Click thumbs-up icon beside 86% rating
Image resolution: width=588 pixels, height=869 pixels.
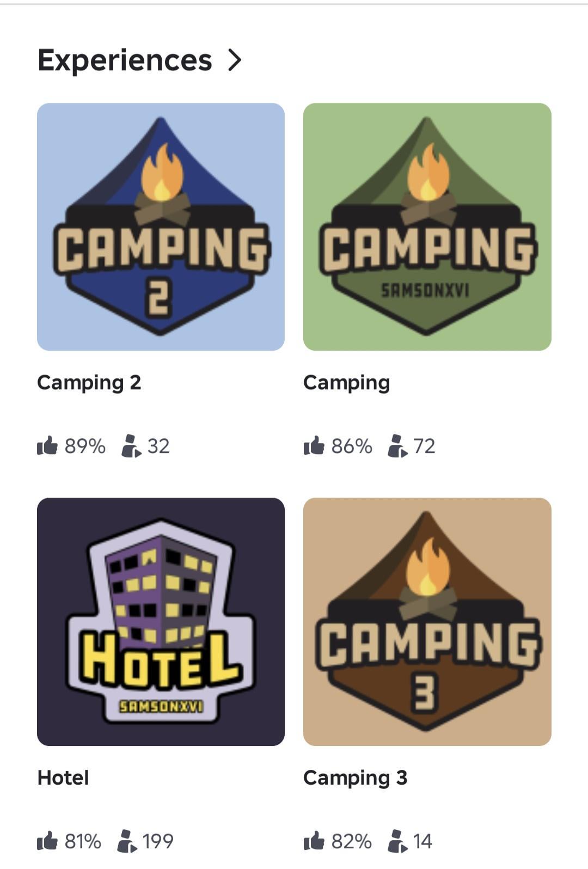pyautogui.click(x=314, y=445)
